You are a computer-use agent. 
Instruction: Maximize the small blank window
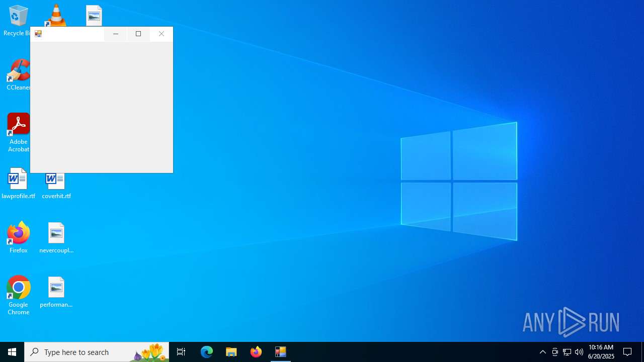(x=138, y=34)
